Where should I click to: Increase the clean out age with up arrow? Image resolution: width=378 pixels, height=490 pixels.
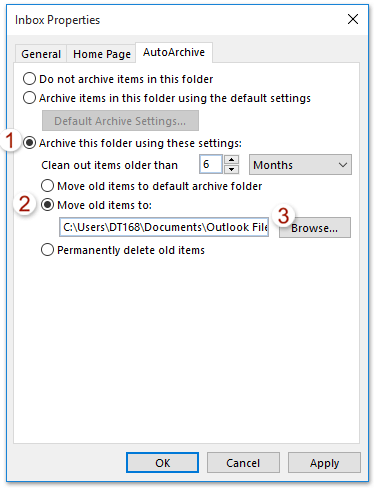[x=231, y=159]
